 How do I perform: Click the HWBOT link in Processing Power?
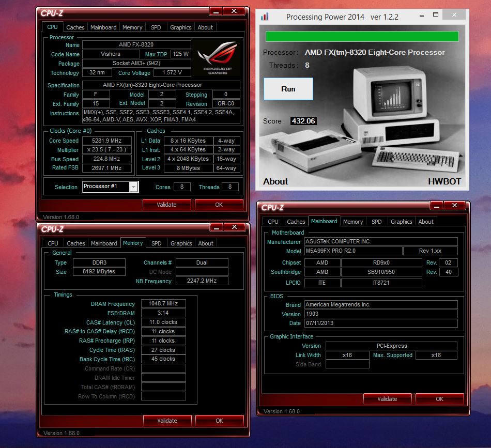(444, 181)
